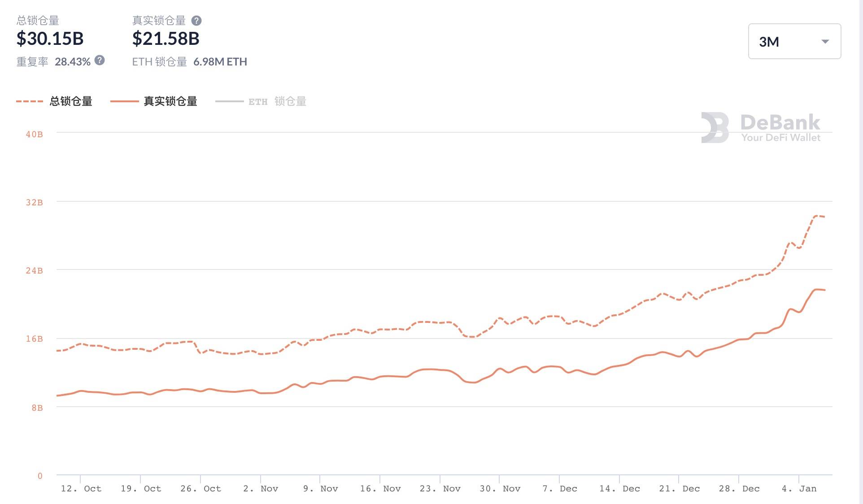
Task: Click the dashed orange legend line swatch
Action: tap(30, 101)
